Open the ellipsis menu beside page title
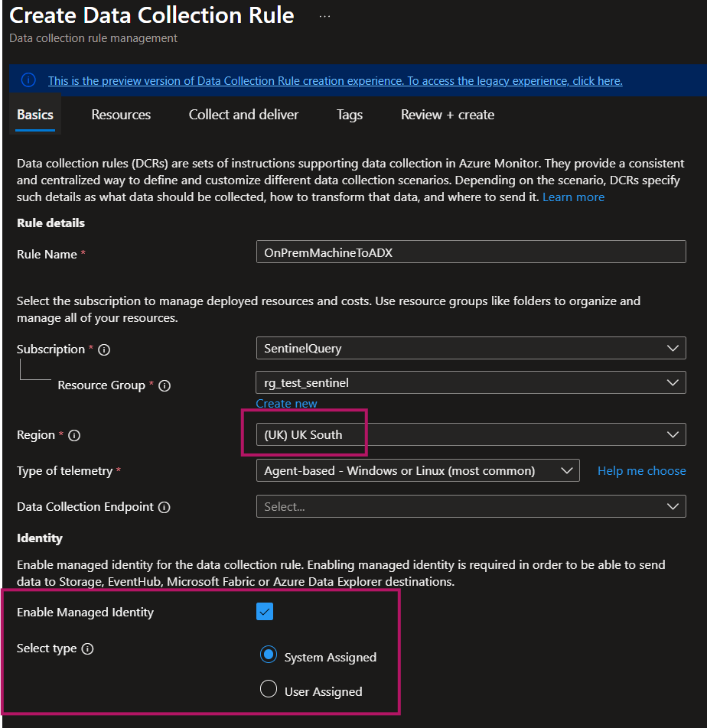The image size is (707, 728). click(324, 16)
